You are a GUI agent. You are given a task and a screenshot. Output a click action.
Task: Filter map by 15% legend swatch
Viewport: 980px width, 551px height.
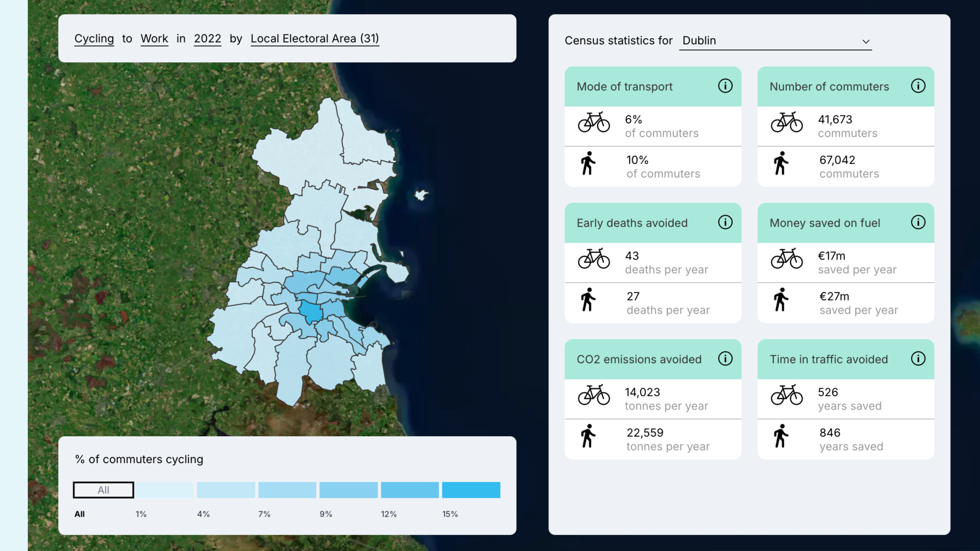click(471, 490)
